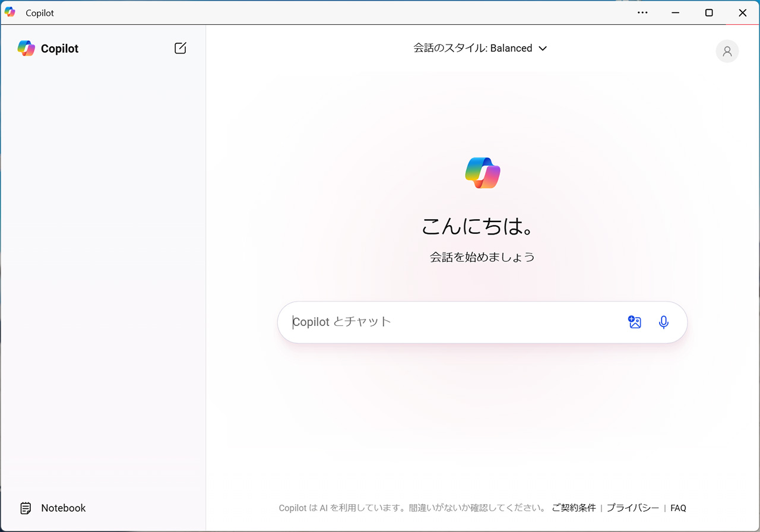Click the Notebook icon in the sidebar
The height and width of the screenshot is (532, 760).
pos(26,508)
